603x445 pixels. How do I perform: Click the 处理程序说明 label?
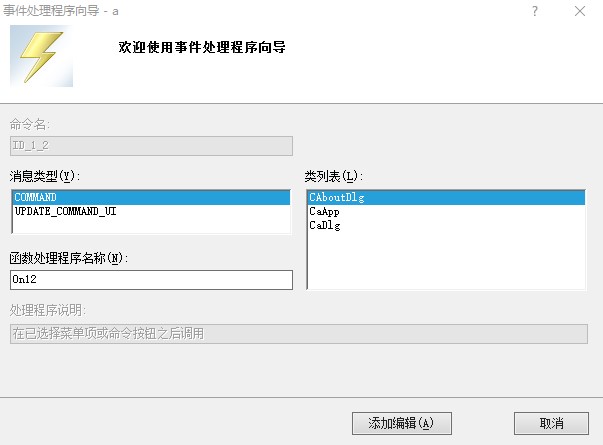point(50,310)
